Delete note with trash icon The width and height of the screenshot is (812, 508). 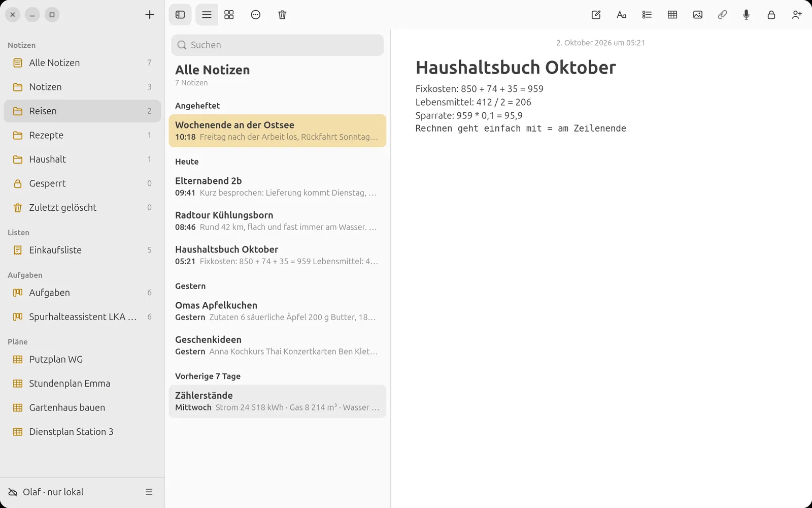click(282, 15)
